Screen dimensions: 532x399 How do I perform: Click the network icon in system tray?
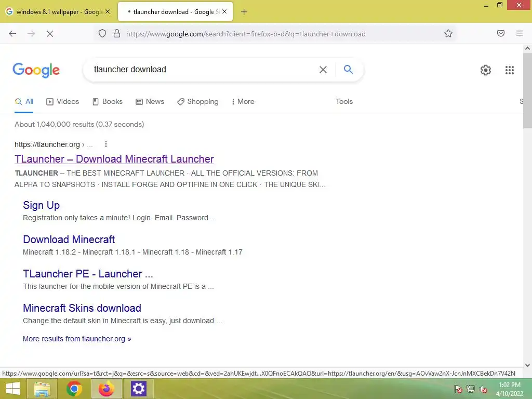[471, 389]
